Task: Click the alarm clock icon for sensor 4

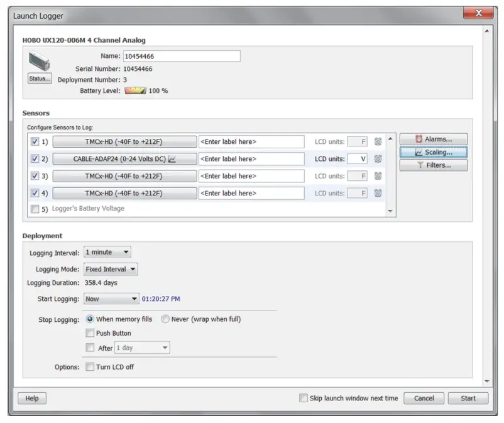Action: click(x=378, y=193)
